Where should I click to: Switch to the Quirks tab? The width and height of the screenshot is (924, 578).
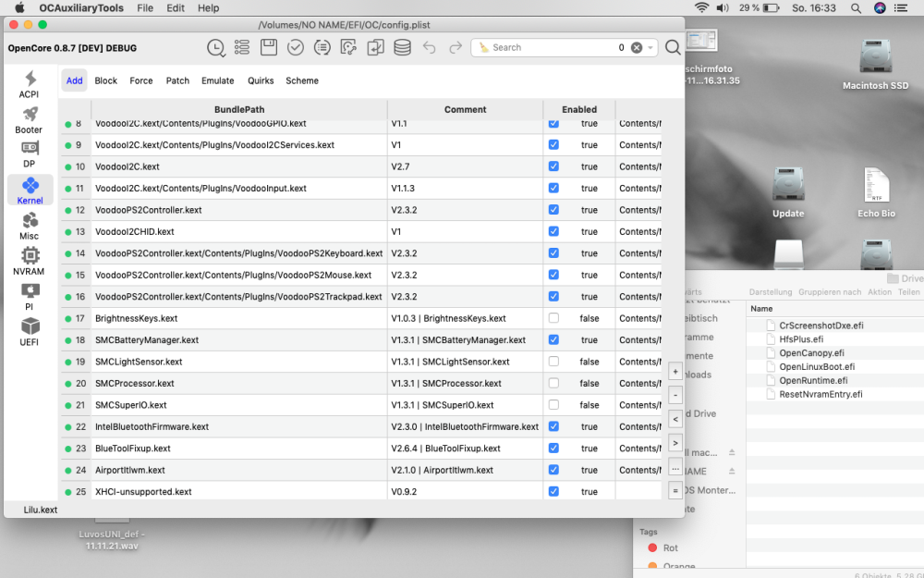261,80
